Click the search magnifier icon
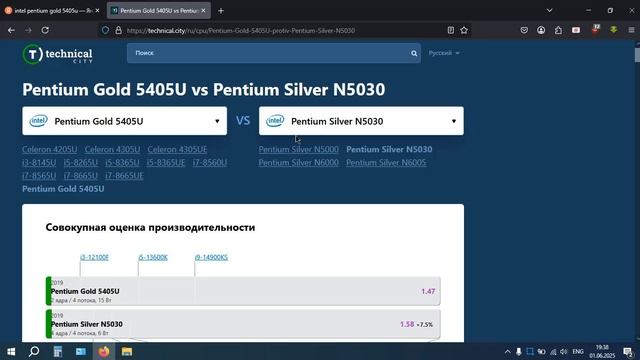The width and height of the screenshot is (640, 360). point(414,53)
